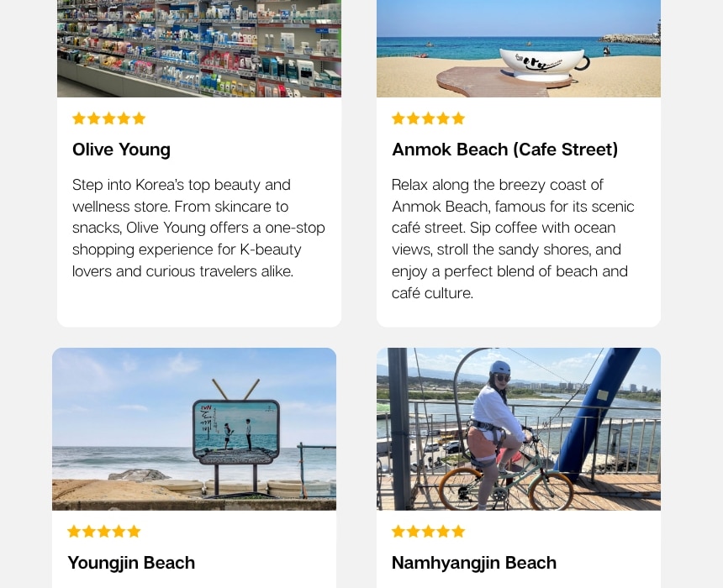723x588 pixels.
Task: Open the Anmok Beach (Cafe Street) title
Action: 505,150
